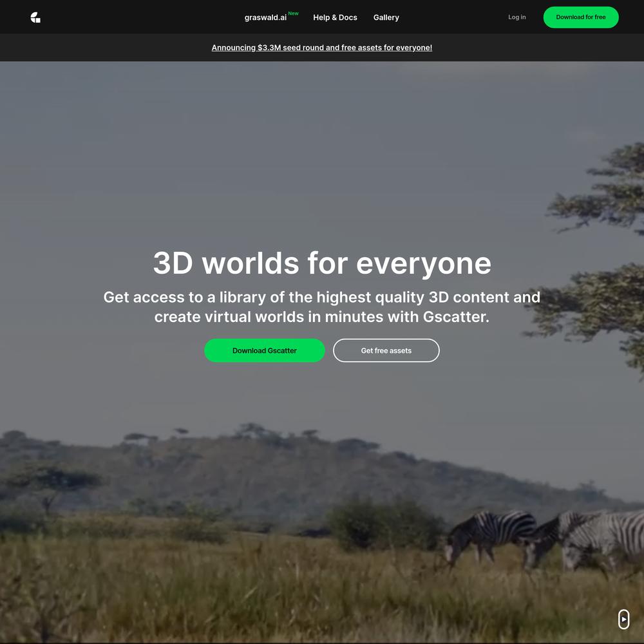This screenshot has width=644, height=644.
Task: Open the $3.3M seed round announcement
Action: coord(321,48)
